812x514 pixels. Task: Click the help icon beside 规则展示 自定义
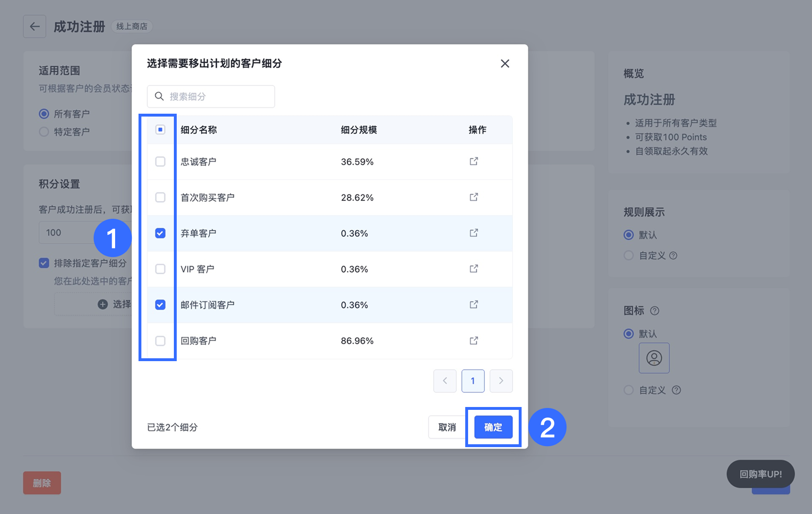pos(673,256)
